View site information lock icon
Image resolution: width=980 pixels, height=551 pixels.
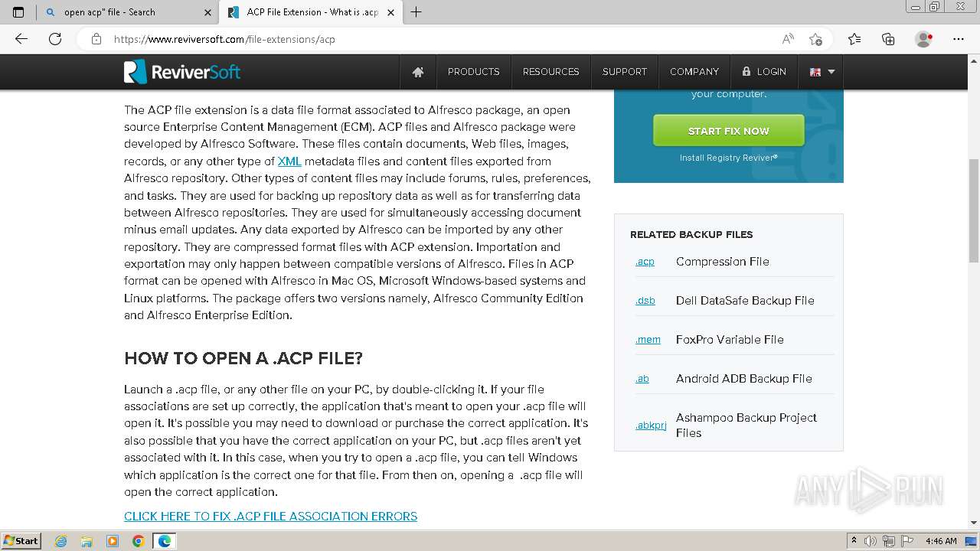96,39
